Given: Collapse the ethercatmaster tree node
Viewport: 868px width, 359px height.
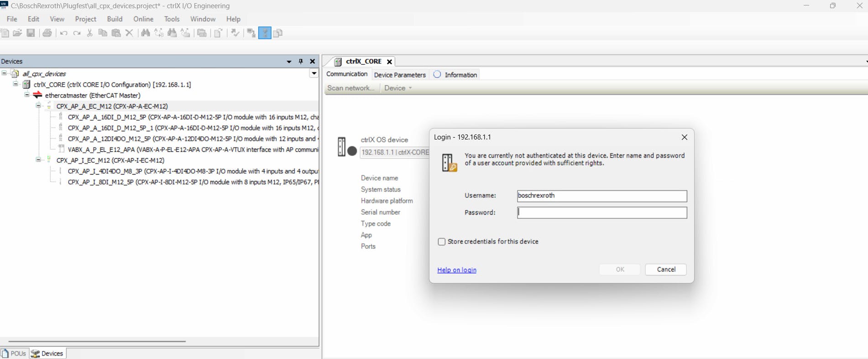Looking at the screenshot, I should 27,95.
